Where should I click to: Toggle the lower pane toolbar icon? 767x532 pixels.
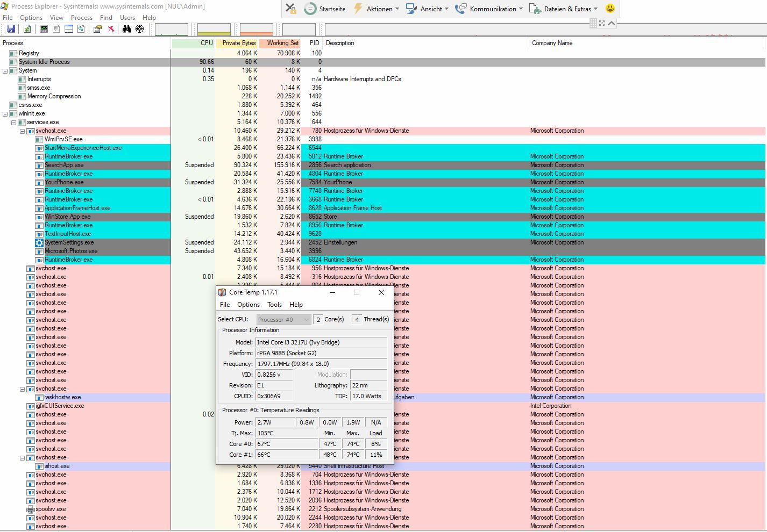(69, 29)
